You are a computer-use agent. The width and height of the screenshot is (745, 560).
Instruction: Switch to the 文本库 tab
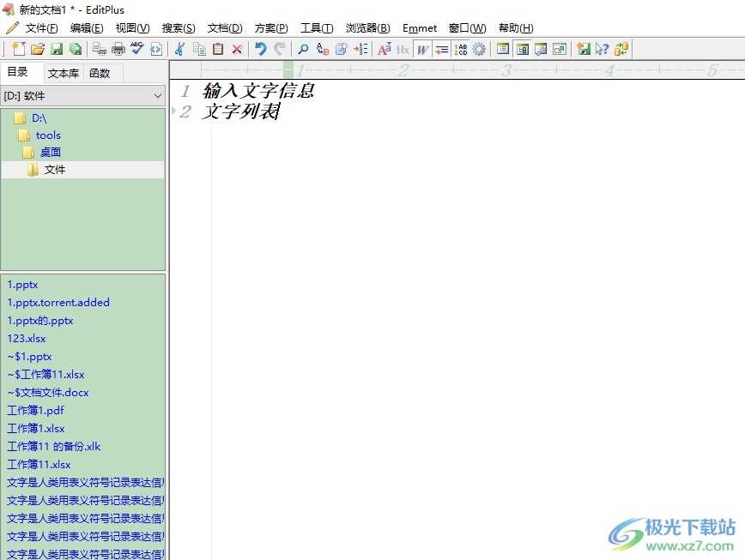[64, 73]
